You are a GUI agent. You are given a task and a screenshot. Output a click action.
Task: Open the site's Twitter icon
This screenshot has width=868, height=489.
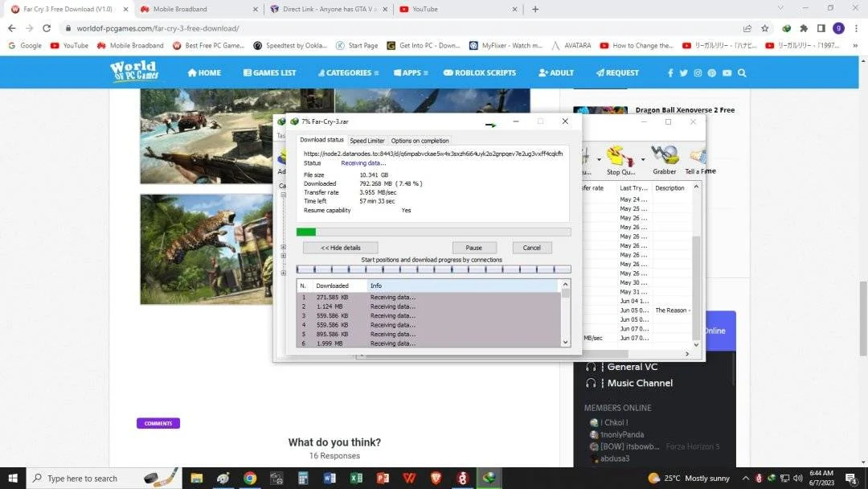(684, 72)
